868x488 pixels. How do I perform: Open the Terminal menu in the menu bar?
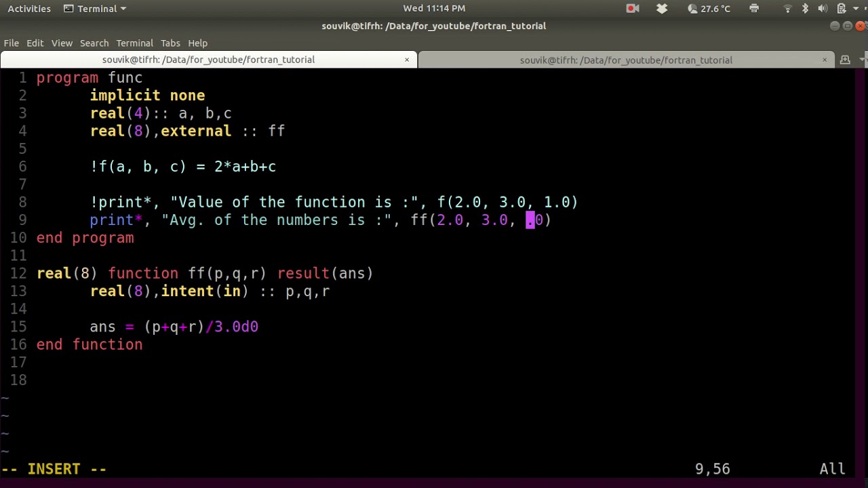(x=134, y=43)
